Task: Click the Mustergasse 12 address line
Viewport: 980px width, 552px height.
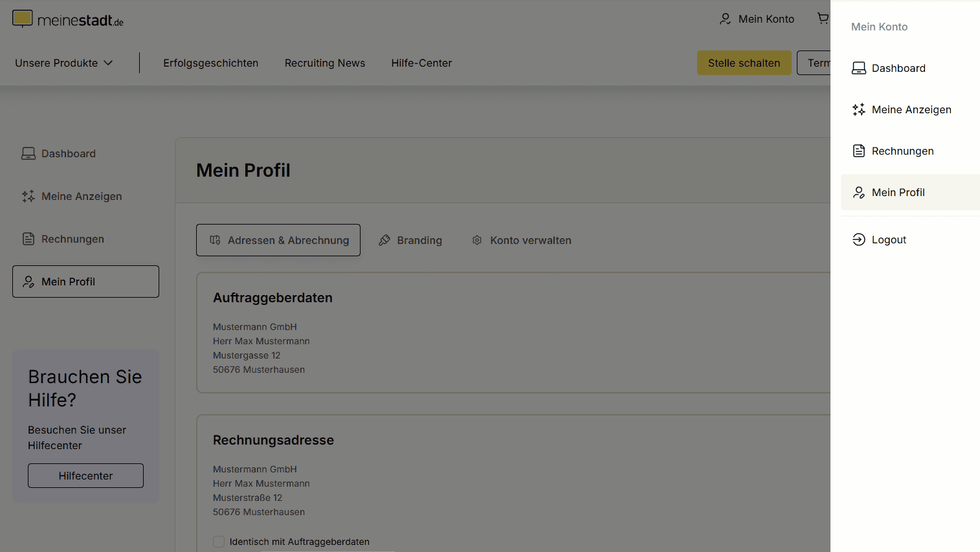Action: point(247,355)
